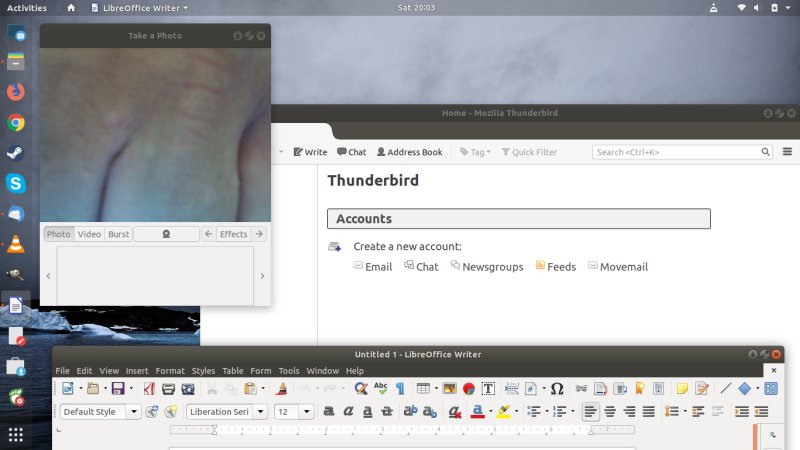Insert the diamond basic shape
Image resolution: width=800 pixels, height=450 pixels.
[x=744, y=388]
